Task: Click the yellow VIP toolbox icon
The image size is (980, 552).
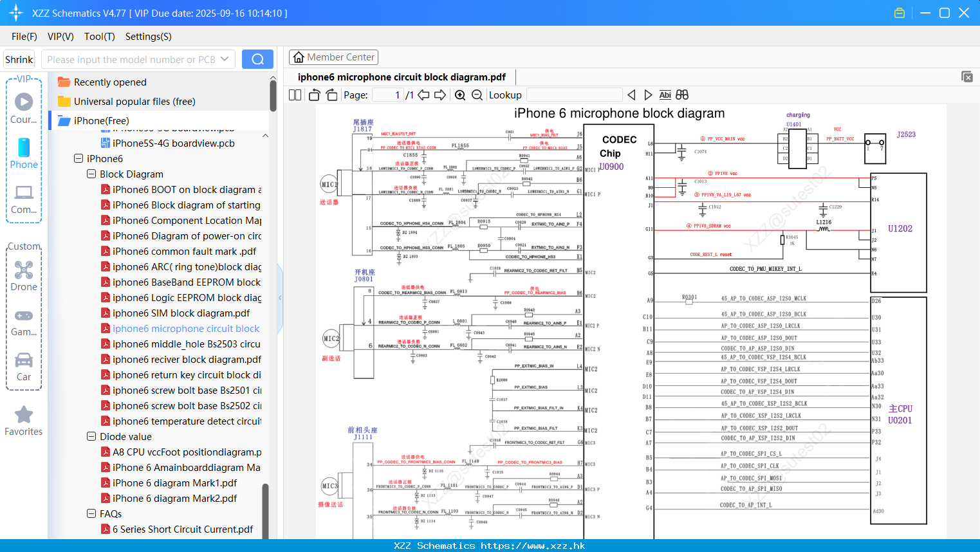Action: (x=900, y=13)
